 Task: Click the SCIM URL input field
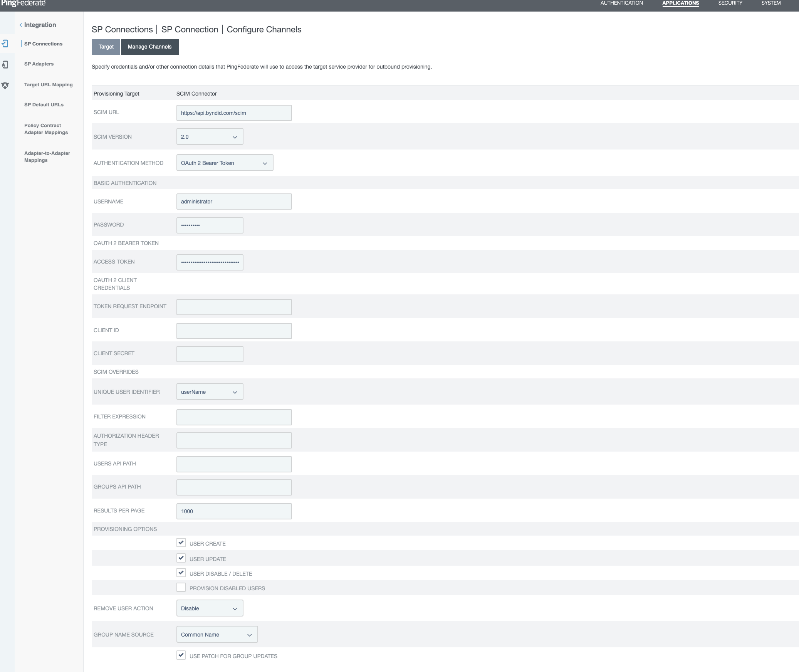click(234, 113)
